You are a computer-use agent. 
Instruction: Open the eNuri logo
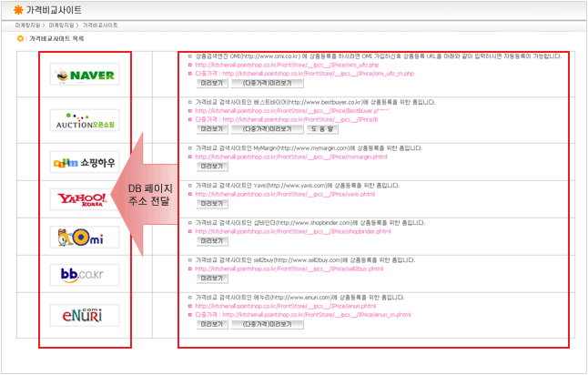pos(85,315)
